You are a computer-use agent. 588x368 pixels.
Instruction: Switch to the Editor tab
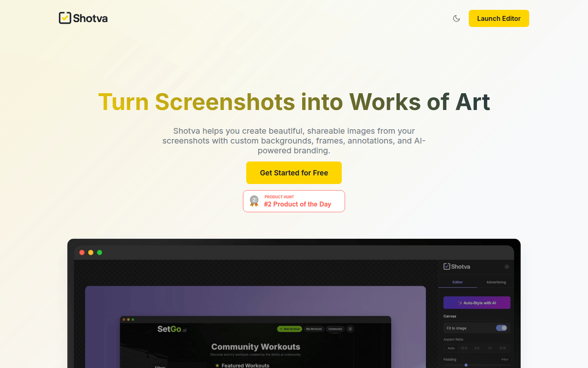[457, 282]
